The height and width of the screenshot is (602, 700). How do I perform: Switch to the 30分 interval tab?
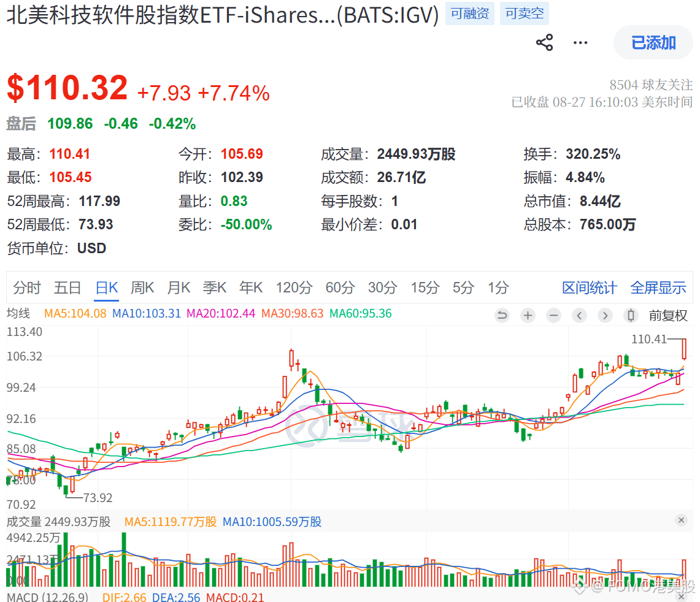pyautogui.click(x=383, y=288)
